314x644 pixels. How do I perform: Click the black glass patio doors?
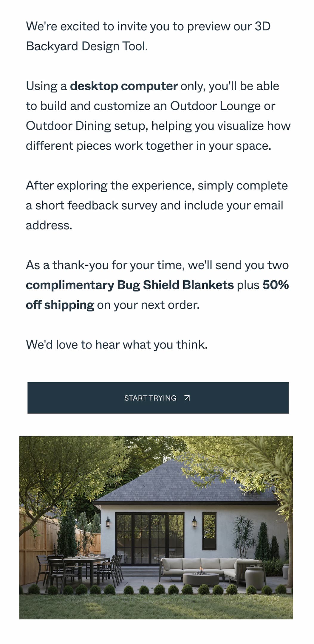click(x=150, y=538)
